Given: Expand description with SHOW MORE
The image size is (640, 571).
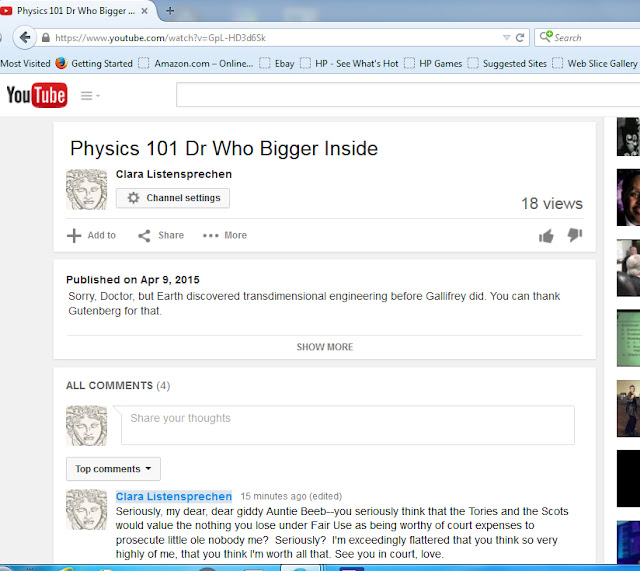Looking at the screenshot, I should (324, 347).
